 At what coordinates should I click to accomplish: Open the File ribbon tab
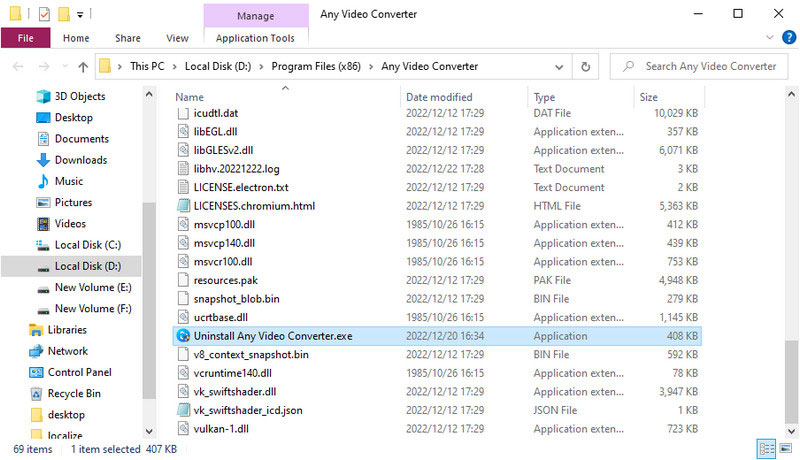[26, 38]
